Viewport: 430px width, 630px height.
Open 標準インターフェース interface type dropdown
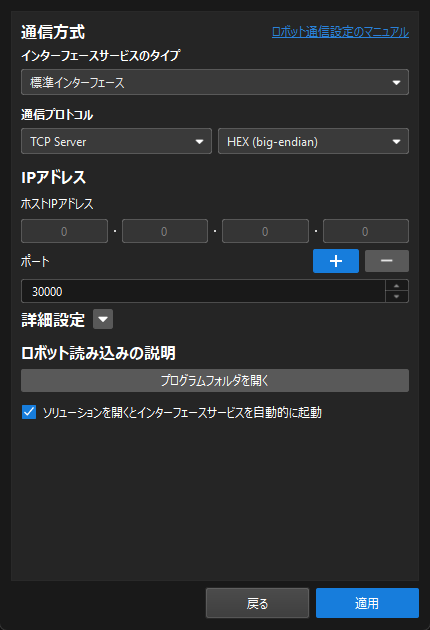tap(215, 82)
